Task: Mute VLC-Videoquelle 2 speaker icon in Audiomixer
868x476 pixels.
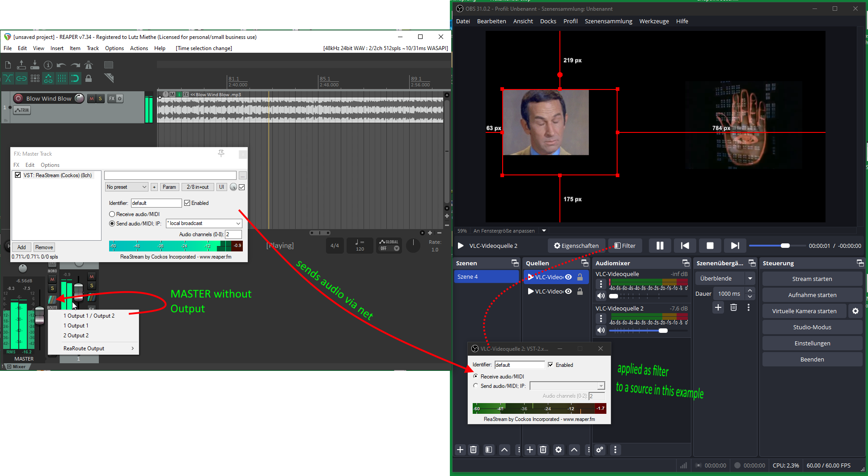Action: [601, 330]
